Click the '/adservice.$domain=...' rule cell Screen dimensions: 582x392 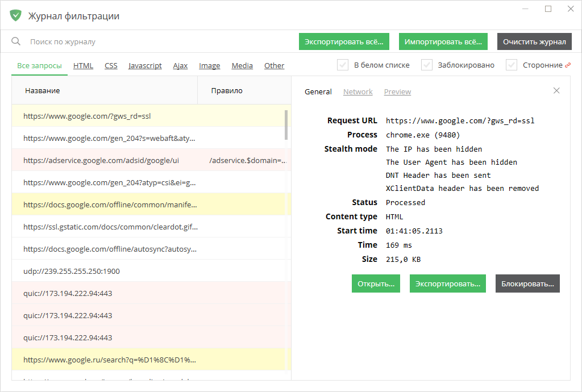248,160
